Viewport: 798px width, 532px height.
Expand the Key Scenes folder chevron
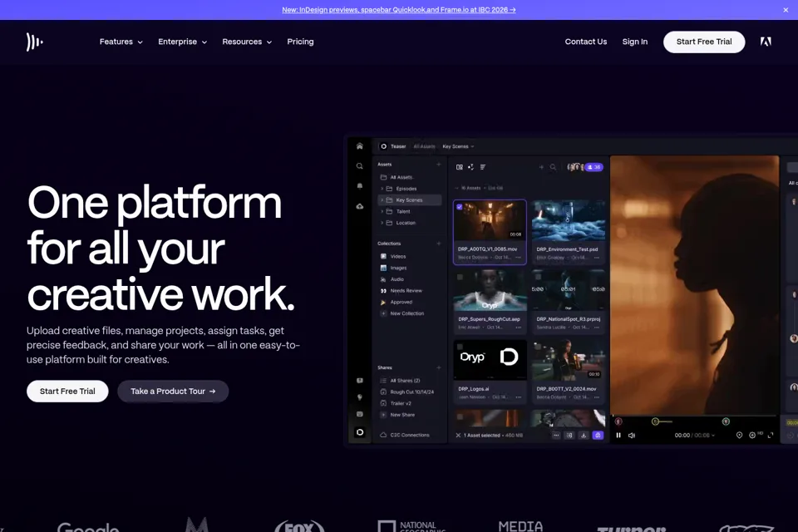pyautogui.click(x=382, y=200)
